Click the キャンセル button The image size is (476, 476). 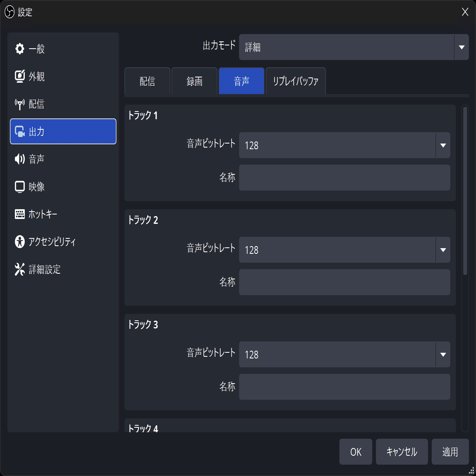coord(401,452)
